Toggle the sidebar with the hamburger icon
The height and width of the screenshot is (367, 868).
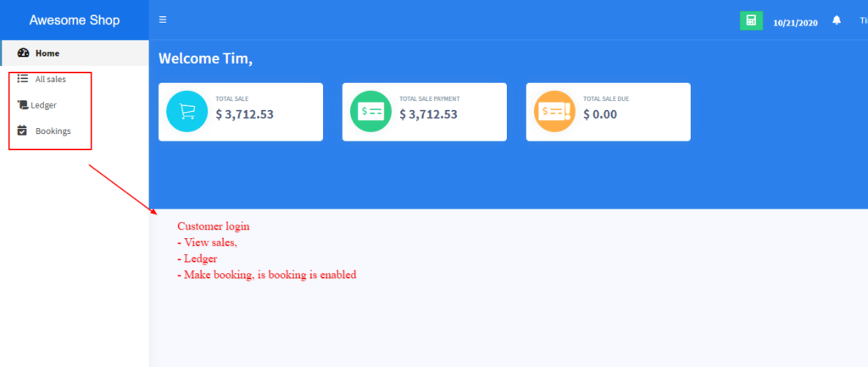click(x=163, y=19)
